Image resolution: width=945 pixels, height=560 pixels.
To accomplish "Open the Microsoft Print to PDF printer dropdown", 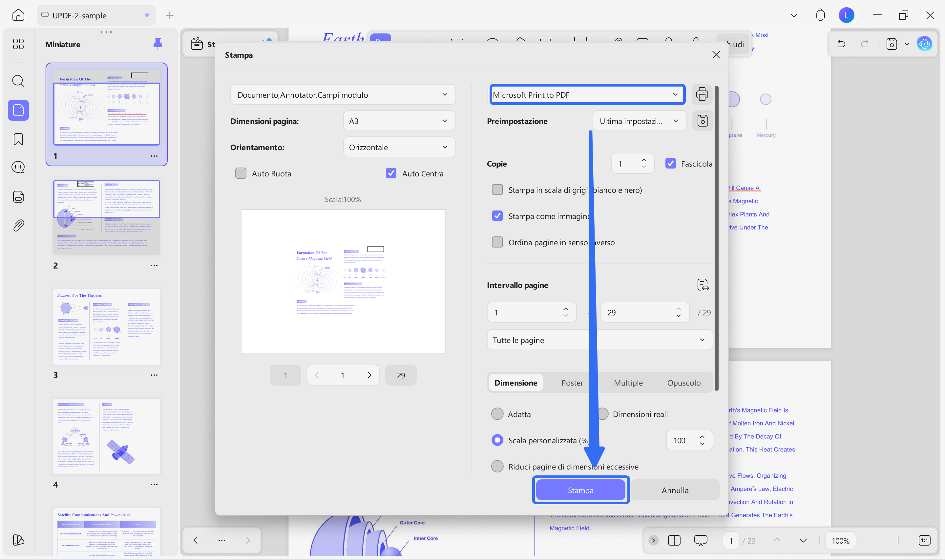I will tap(587, 94).
